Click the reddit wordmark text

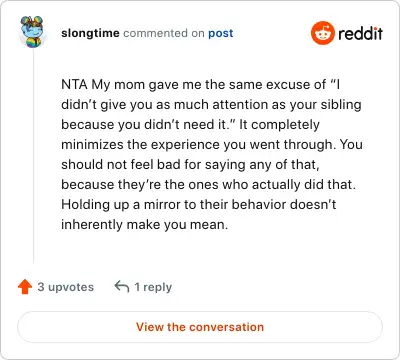360,33
